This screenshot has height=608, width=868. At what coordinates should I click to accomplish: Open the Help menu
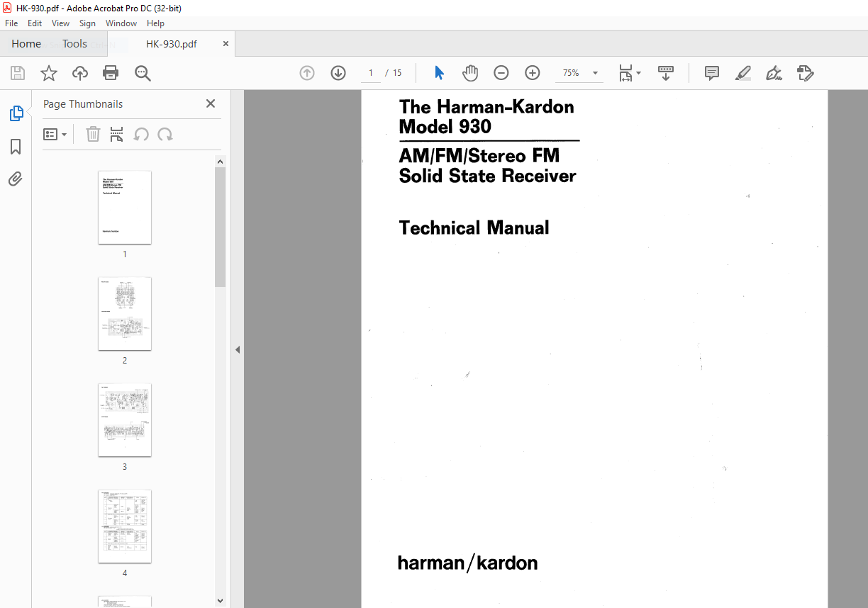click(155, 23)
